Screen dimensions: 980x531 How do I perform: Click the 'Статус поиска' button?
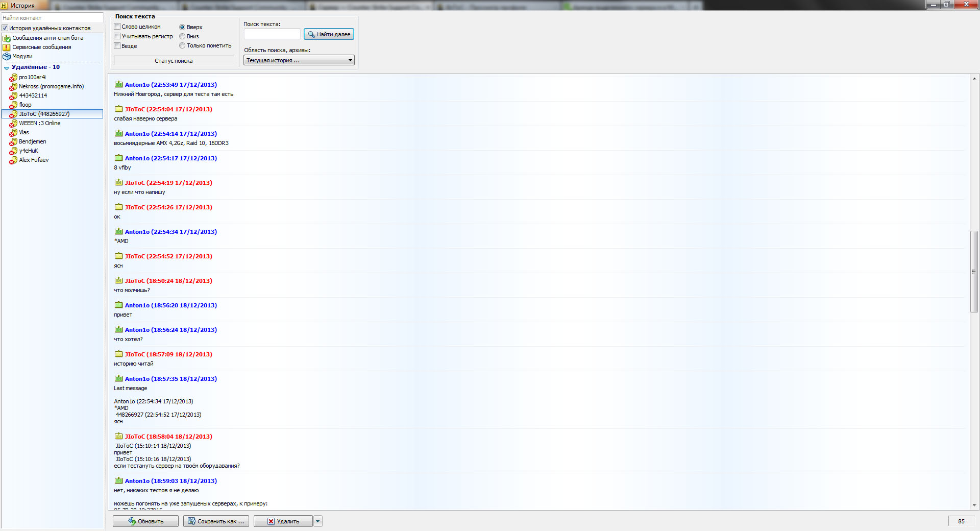click(x=174, y=61)
